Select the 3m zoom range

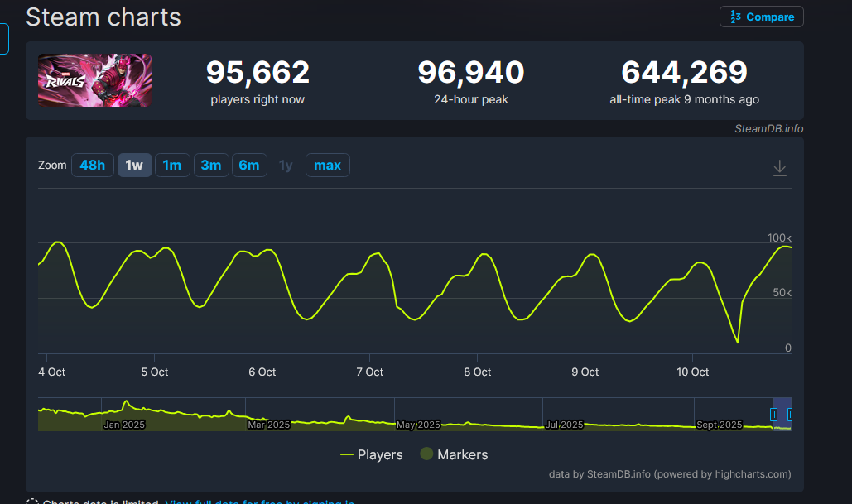[x=211, y=166]
